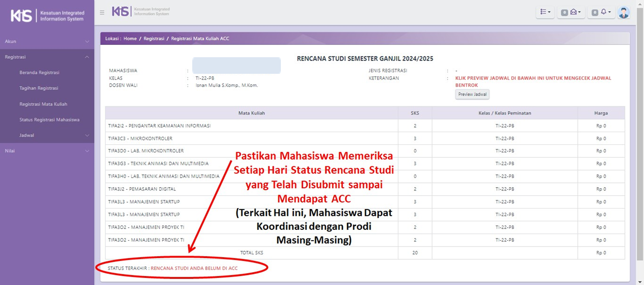The image size is (644, 285).
Task: Open Beranda Registrasi menu item
Action: tap(40, 73)
